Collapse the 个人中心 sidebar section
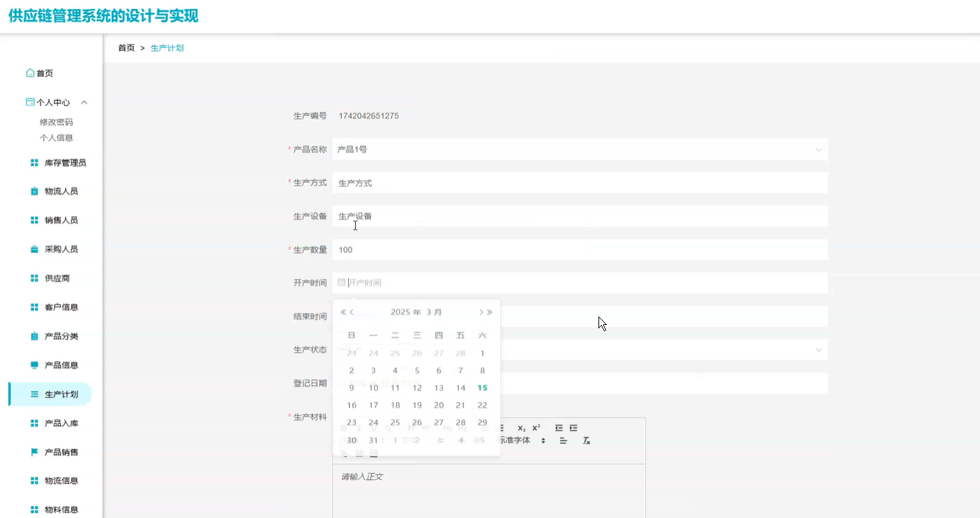Viewport: 980px width, 518px height. point(84,102)
